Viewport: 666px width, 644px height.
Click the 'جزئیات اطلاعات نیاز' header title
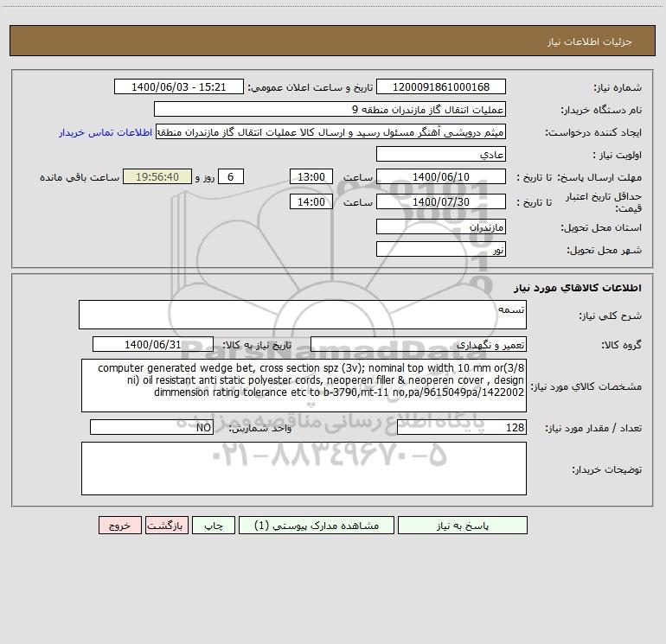click(590, 41)
